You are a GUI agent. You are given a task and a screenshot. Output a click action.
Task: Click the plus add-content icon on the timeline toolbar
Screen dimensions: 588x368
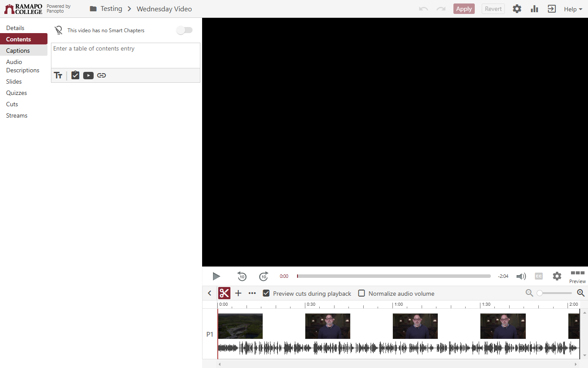pos(238,293)
